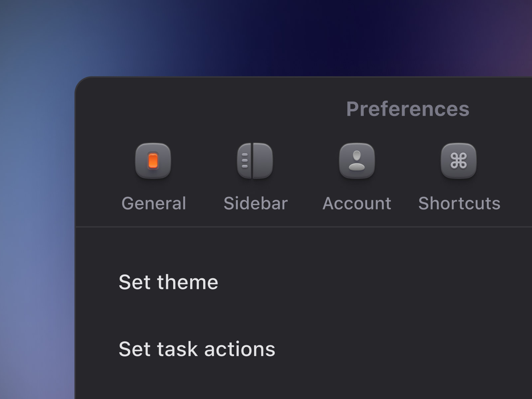Screen dimensions: 532x399
Task: Click the empty area right of Set theme
Action: (376, 282)
